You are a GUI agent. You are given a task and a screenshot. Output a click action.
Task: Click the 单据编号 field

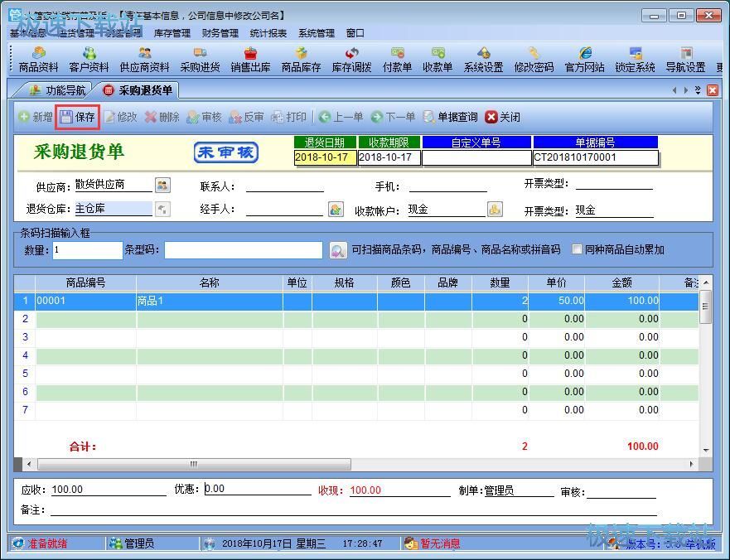(596, 157)
